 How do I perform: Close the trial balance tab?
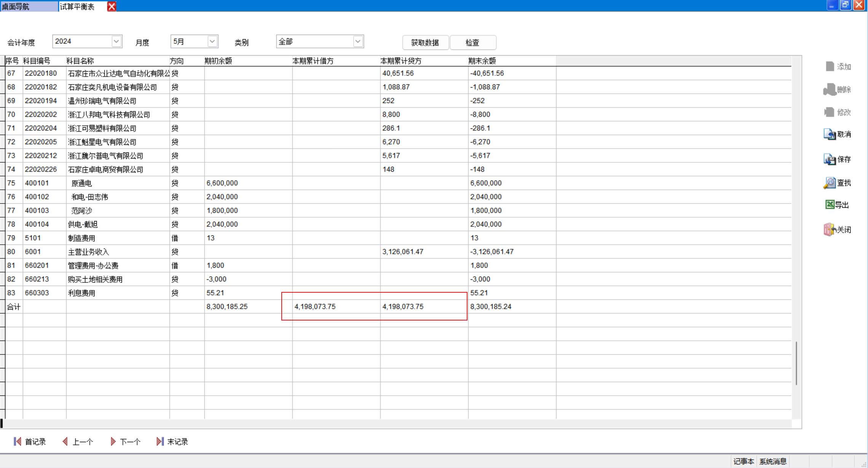click(112, 6)
